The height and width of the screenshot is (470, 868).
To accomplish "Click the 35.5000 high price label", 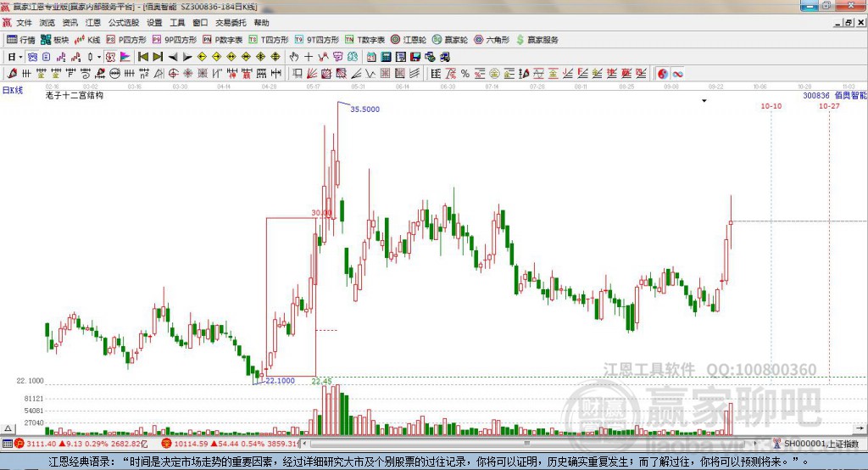I will click(364, 109).
